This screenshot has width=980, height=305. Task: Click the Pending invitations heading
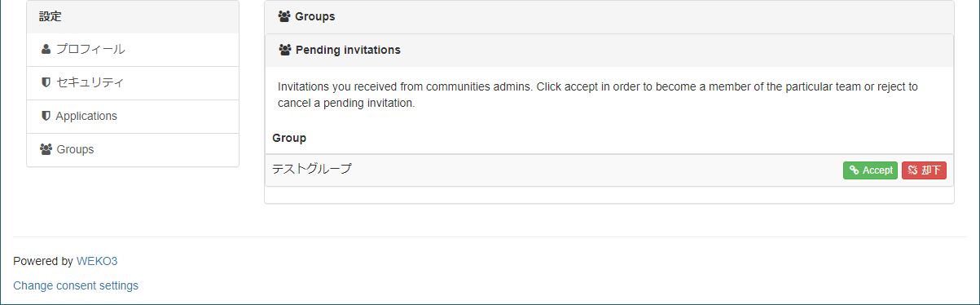coord(348,50)
